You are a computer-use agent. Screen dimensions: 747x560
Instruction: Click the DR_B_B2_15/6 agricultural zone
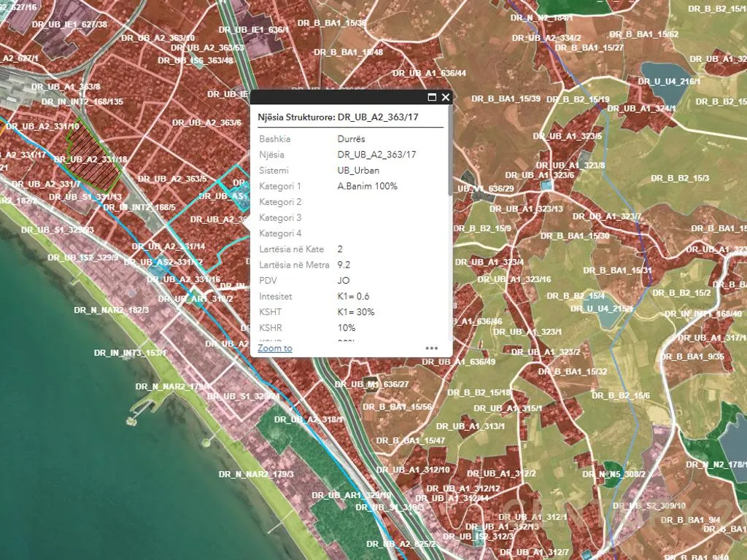(620, 395)
